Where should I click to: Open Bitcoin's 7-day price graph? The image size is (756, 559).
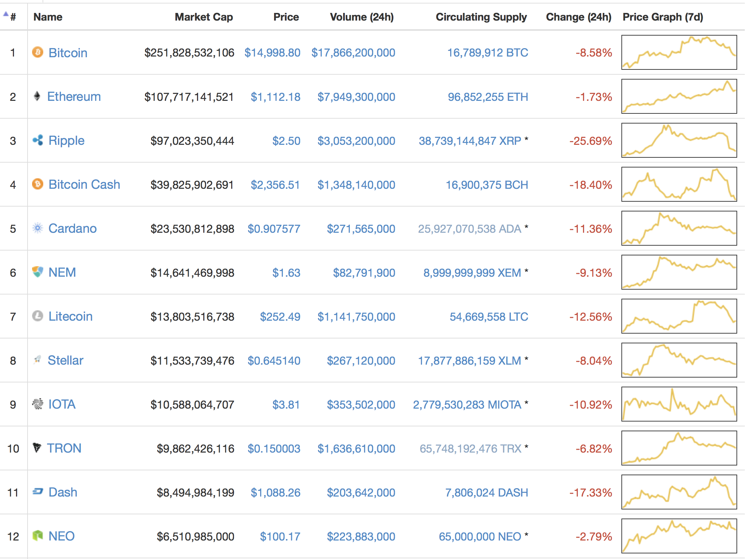[679, 52]
